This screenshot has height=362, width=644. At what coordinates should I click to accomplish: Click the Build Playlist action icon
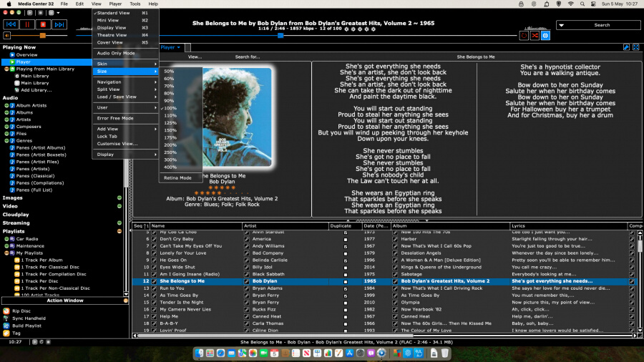[x=6, y=326]
